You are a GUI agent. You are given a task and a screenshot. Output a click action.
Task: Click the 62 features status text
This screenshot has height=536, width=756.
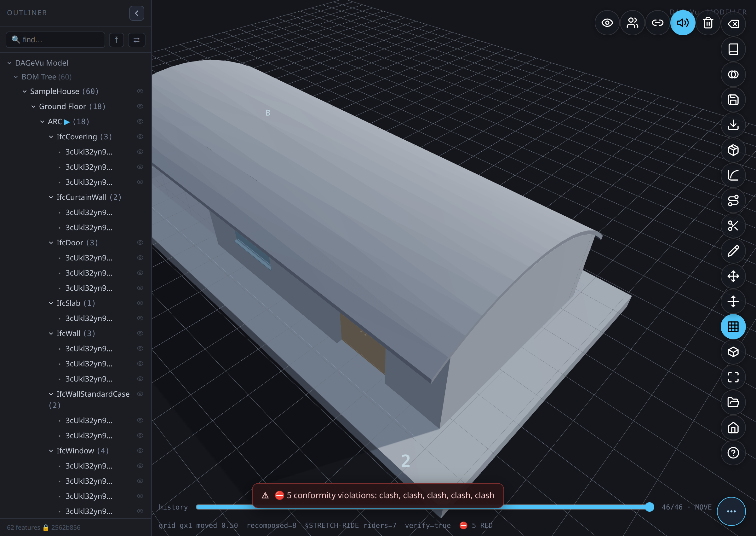pyautogui.click(x=23, y=527)
